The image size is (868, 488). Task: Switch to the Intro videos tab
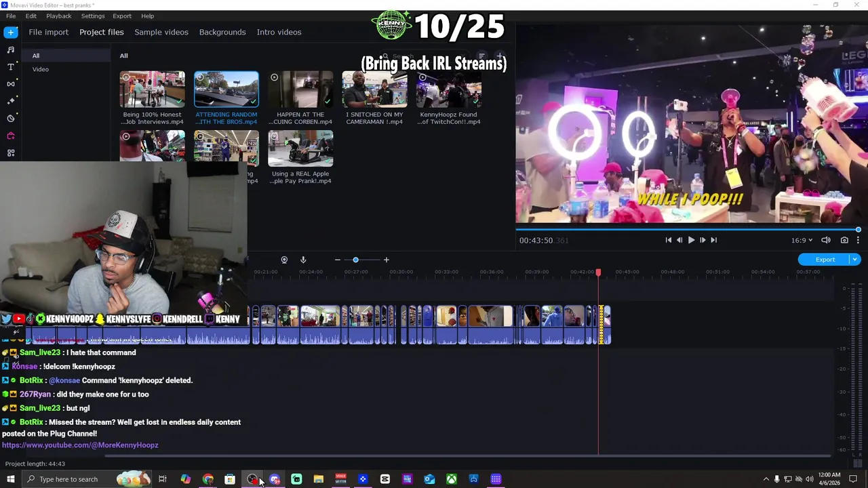coord(279,32)
